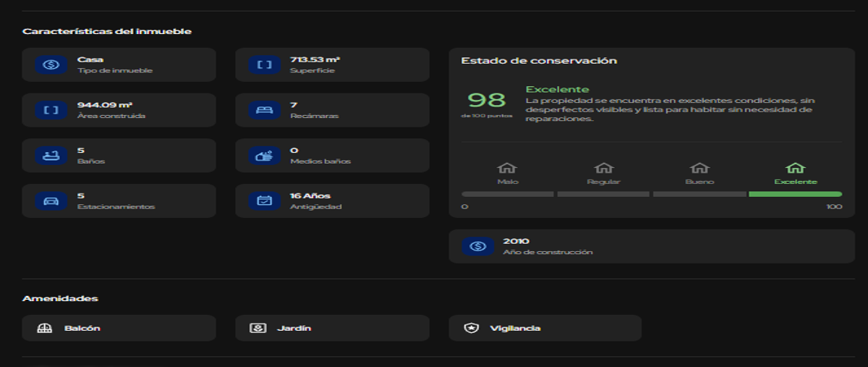Click the 'Amenidades' heading

click(60, 298)
